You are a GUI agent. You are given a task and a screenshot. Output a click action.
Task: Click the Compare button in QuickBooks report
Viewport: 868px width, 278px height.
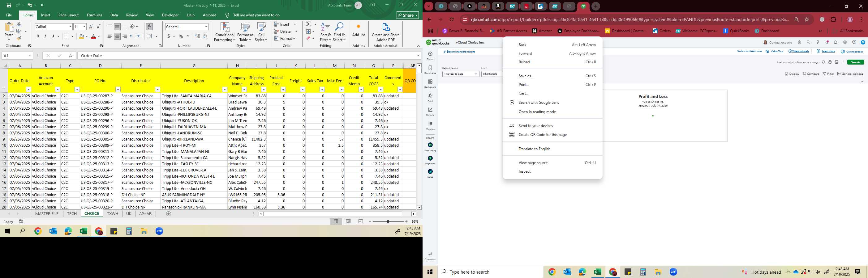[x=811, y=74]
